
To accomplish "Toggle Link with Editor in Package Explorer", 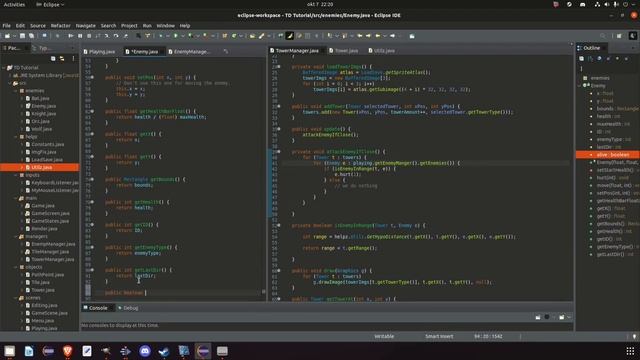I will pos(62,58).
